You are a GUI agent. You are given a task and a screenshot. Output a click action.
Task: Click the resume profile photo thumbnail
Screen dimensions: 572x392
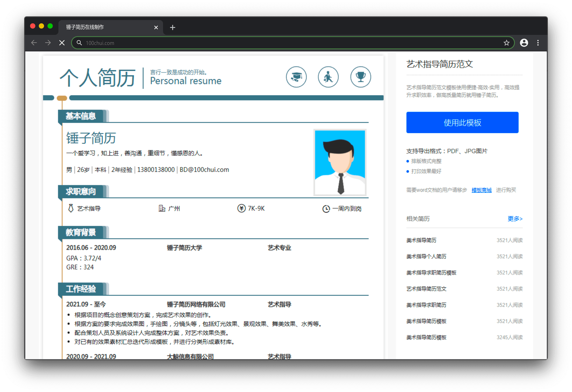click(340, 162)
